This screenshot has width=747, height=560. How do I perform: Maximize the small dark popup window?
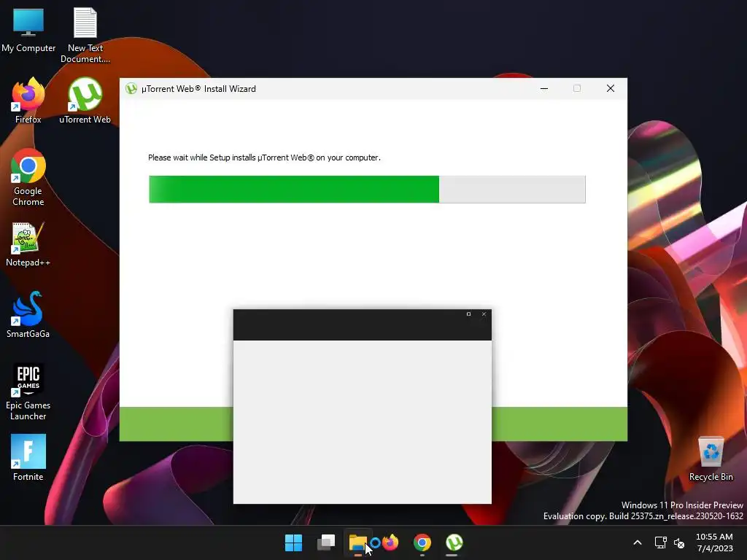469,314
